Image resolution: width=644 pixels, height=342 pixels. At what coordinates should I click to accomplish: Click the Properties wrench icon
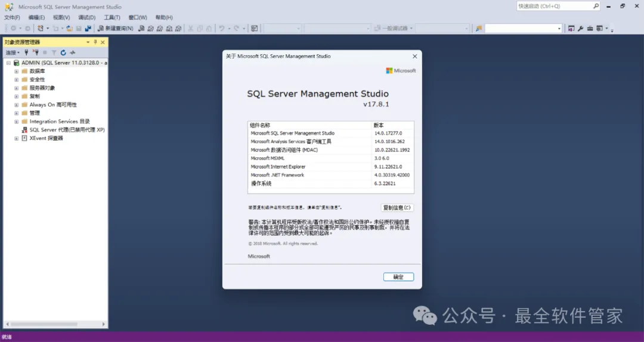click(x=580, y=29)
